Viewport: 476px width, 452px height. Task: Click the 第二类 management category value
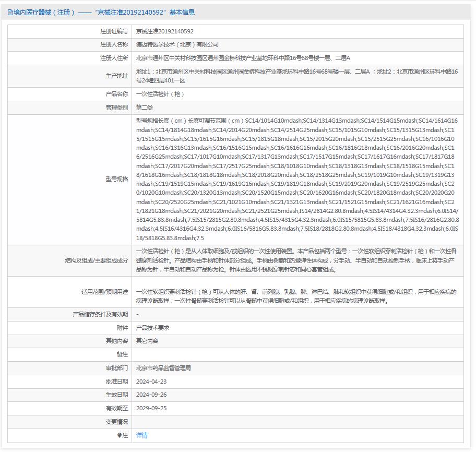coord(144,108)
